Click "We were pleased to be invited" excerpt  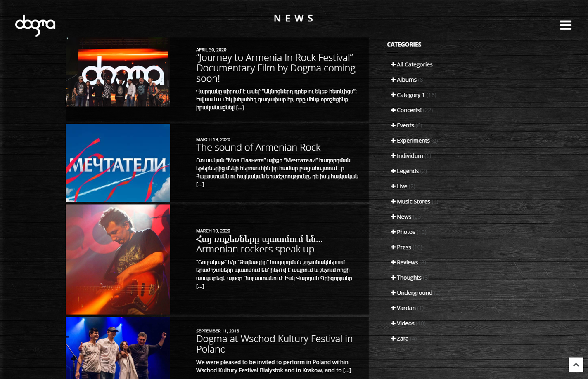(274, 366)
